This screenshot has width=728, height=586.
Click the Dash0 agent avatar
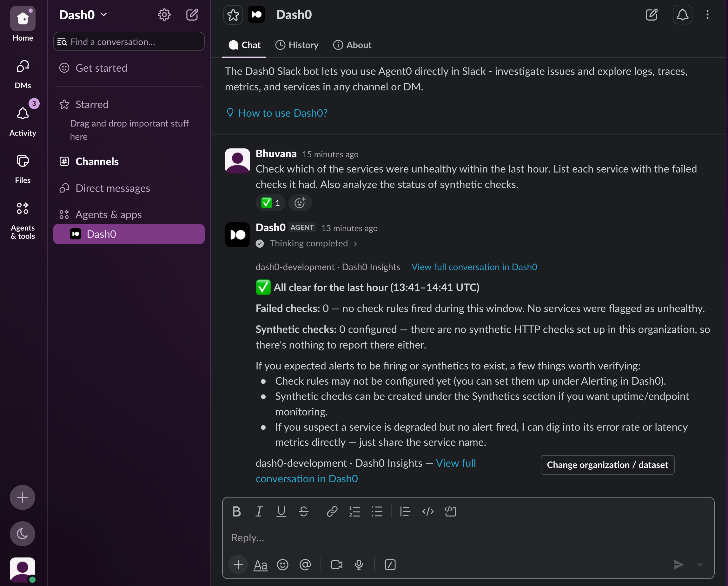tap(237, 235)
